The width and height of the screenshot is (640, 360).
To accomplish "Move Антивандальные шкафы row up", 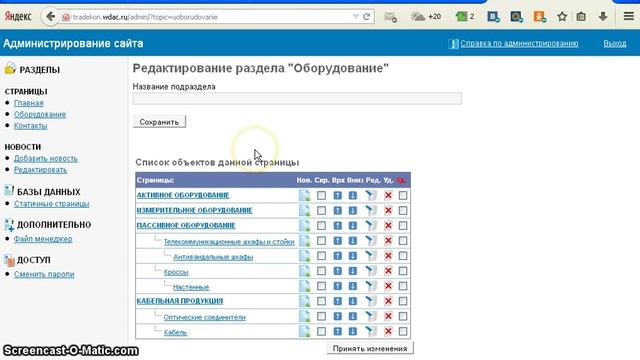I will [338, 256].
